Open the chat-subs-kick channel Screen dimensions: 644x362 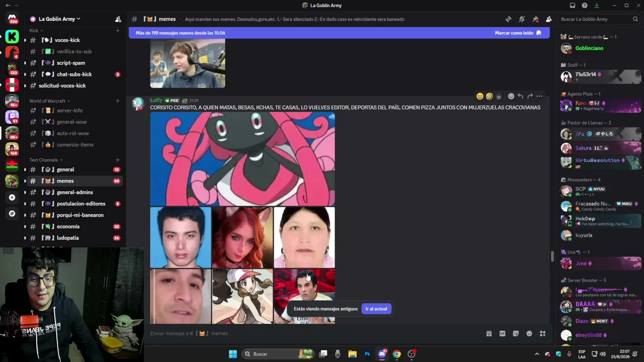pos(74,74)
